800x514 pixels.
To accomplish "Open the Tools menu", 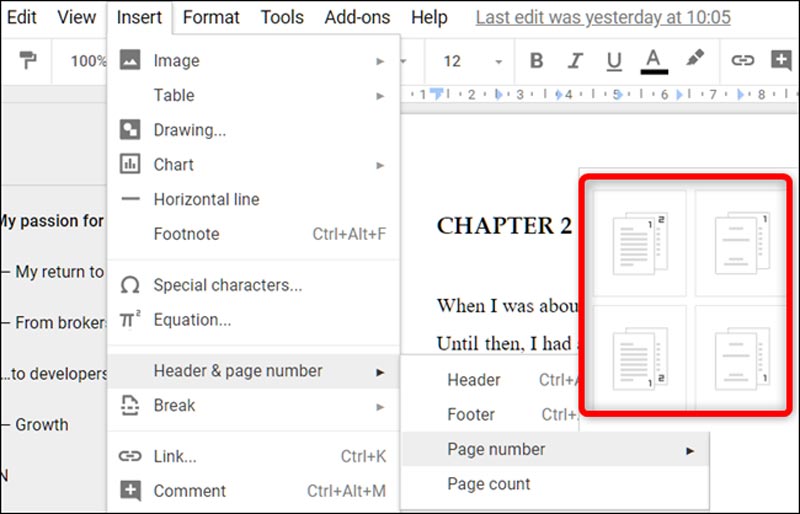I will [282, 17].
